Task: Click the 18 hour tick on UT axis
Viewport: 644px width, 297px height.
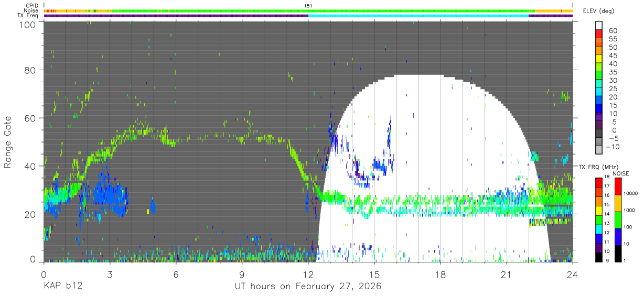Action: point(441,273)
